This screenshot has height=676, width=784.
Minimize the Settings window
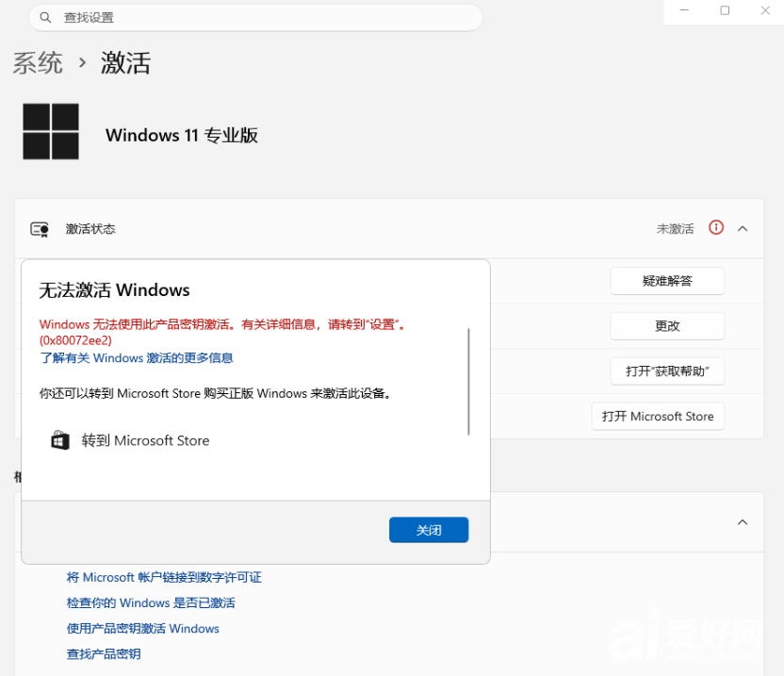coord(684,10)
